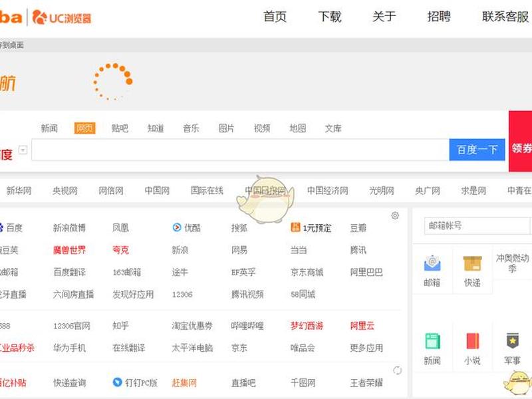Viewport: 532px width, 399px height.
Task: Click the red 领券 banner button
Action: point(521,142)
